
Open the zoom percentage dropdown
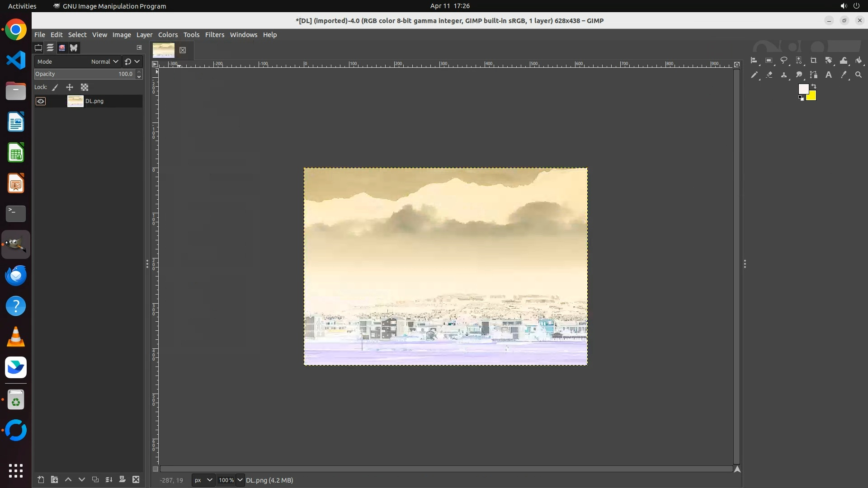pos(240,480)
